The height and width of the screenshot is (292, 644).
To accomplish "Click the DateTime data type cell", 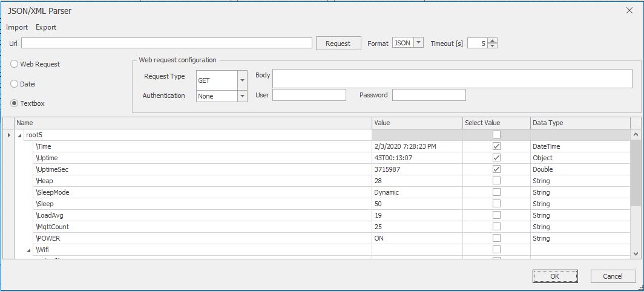I will point(580,146).
